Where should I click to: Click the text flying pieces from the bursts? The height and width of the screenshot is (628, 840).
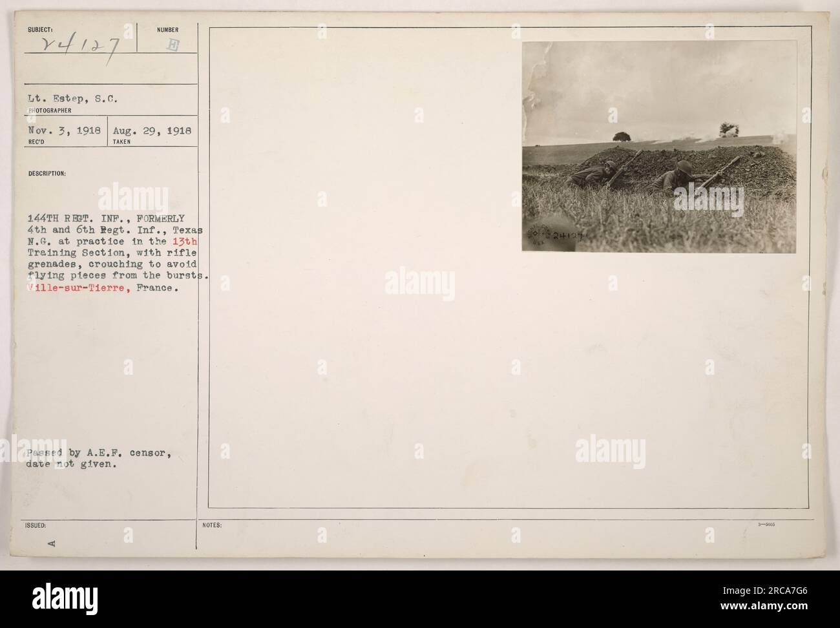pos(118,277)
